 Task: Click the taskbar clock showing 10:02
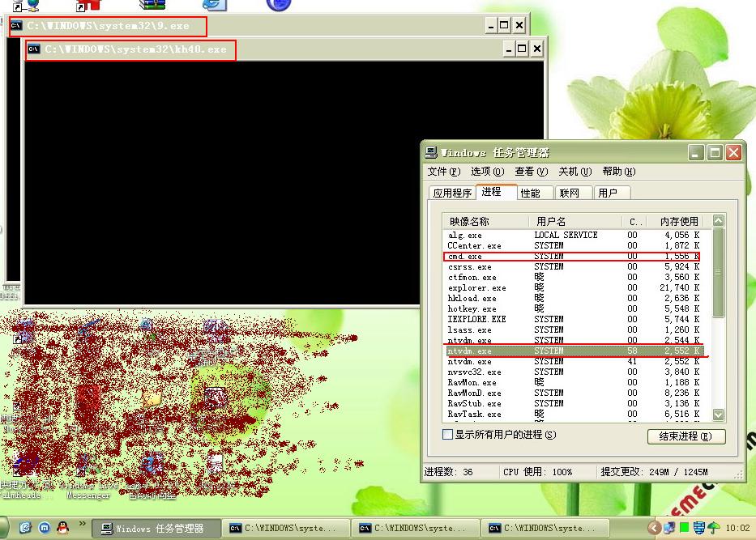(737, 528)
